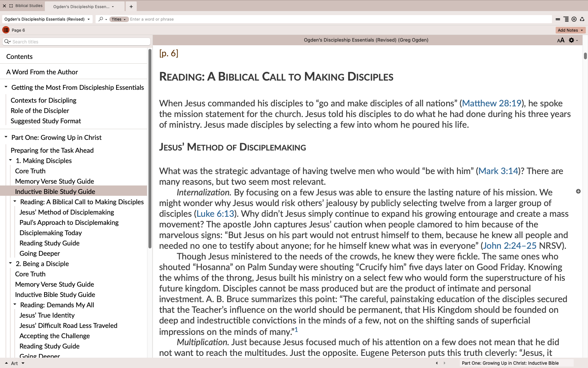Click the two-bar parallel panes icon
This screenshot has height=368, width=588.
558,19
